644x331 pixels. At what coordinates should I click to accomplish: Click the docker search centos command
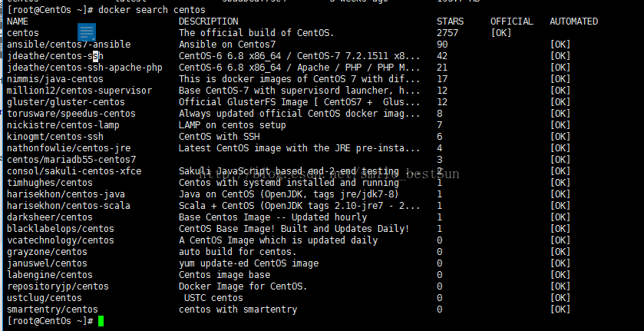[x=151, y=9]
